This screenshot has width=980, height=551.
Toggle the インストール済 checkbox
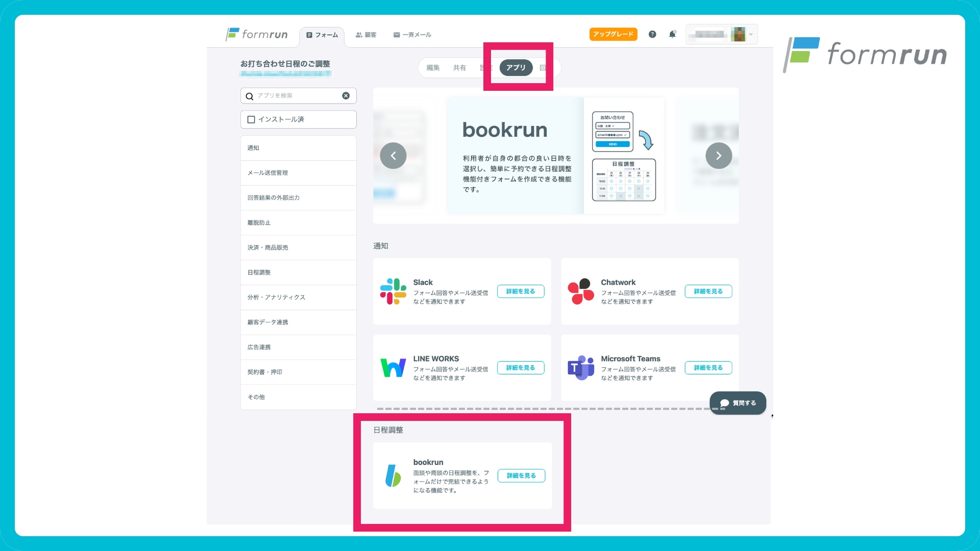pyautogui.click(x=251, y=119)
